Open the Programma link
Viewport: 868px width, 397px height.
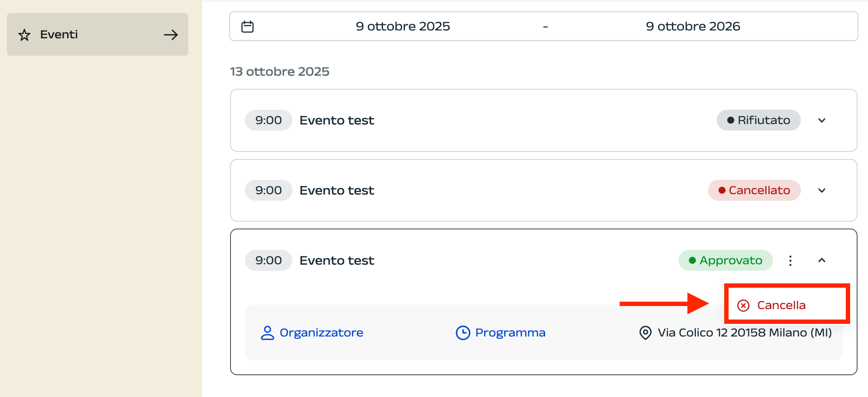click(x=510, y=333)
